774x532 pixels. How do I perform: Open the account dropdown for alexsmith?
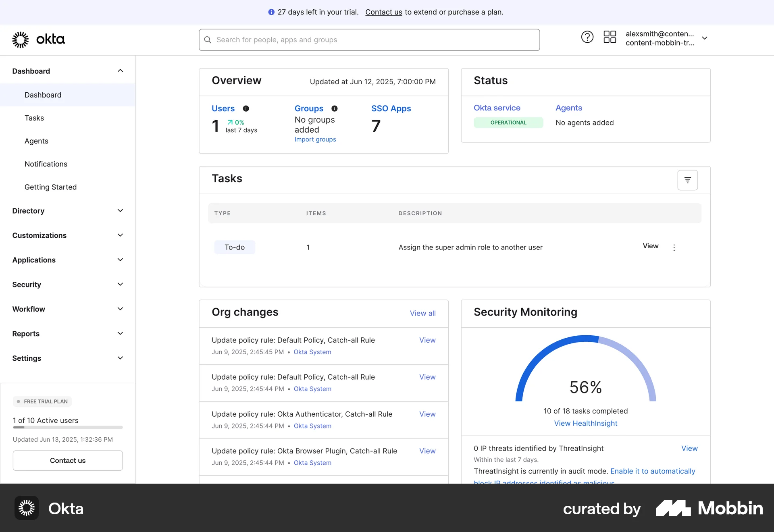point(705,38)
